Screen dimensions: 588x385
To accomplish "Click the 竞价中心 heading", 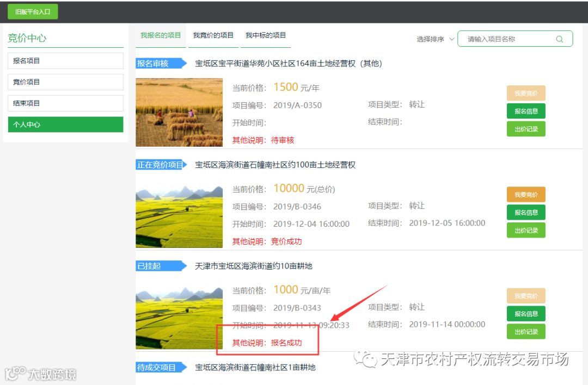I will [27, 38].
